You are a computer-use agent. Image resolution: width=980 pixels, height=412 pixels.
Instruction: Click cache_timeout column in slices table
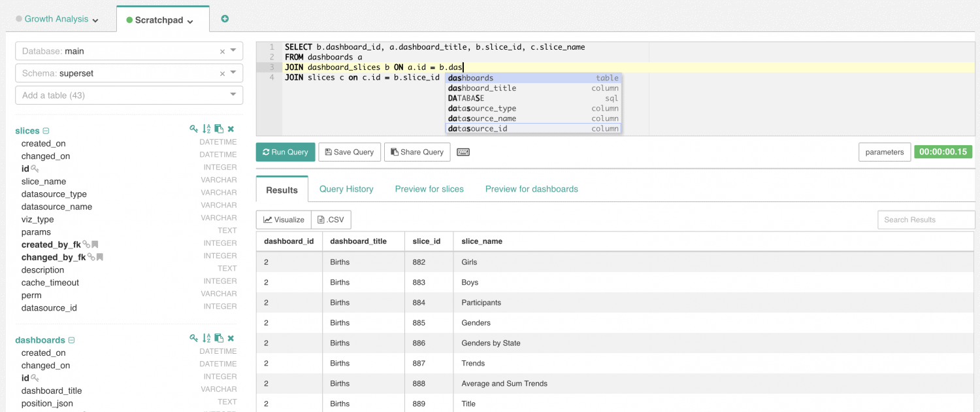(50, 283)
